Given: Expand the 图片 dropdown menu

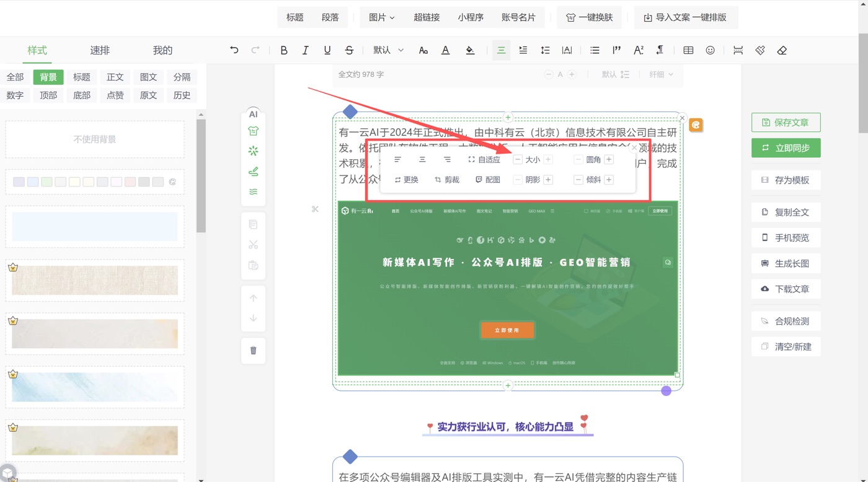Looking at the screenshot, I should point(382,17).
